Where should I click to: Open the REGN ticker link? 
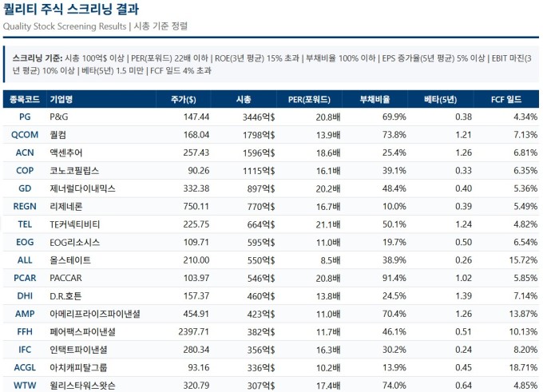[x=25, y=206]
